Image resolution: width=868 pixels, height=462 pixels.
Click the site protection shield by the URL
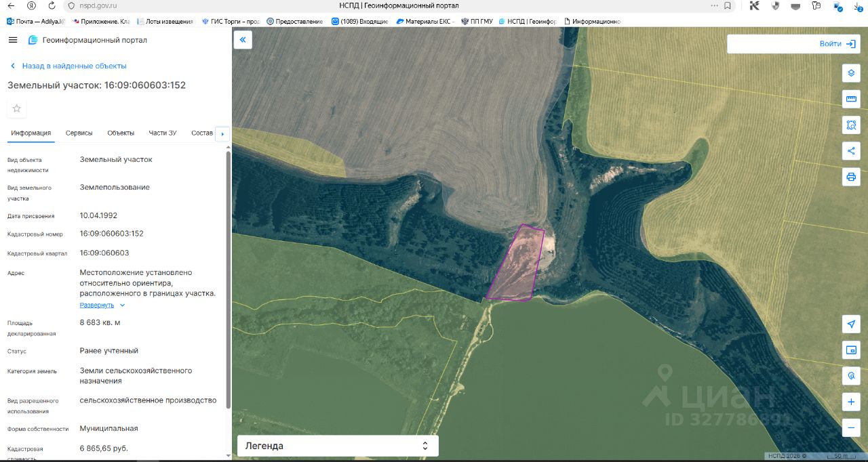[71, 5]
